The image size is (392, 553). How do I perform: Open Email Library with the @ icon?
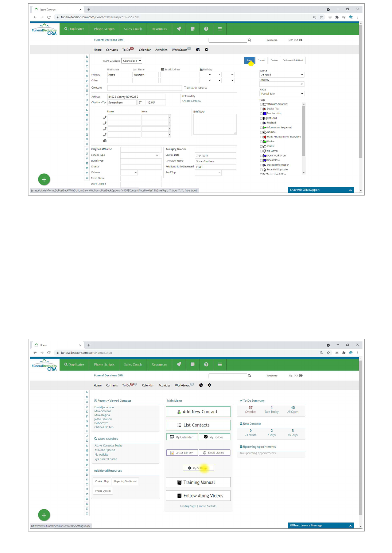point(214,453)
